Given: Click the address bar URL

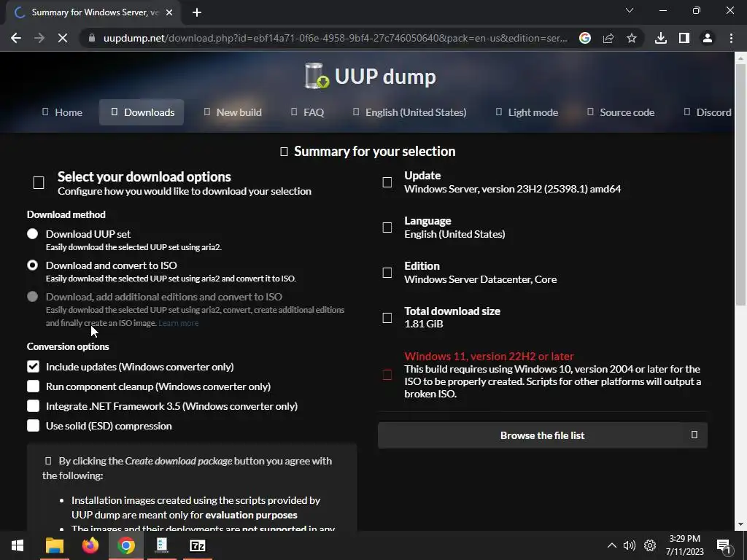Looking at the screenshot, I should coord(336,38).
